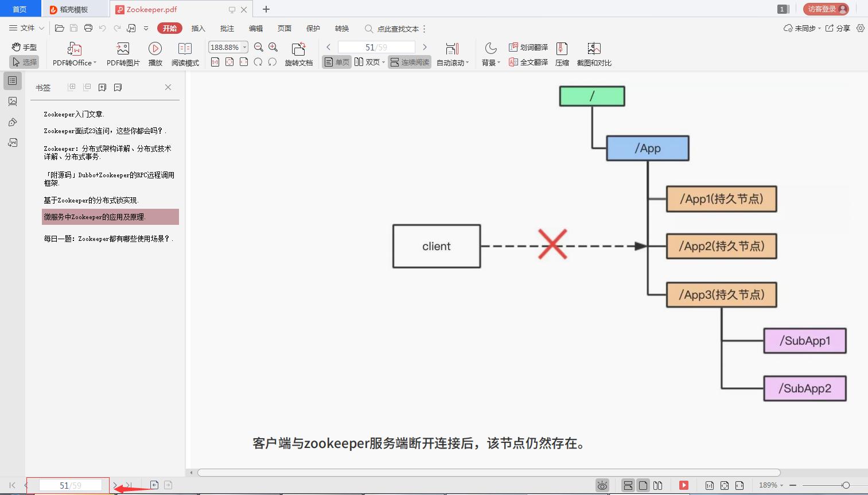Toggle 连续阅读 continuous reading mode
Viewport: 868px width, 495px height.
tap(408, 62)
